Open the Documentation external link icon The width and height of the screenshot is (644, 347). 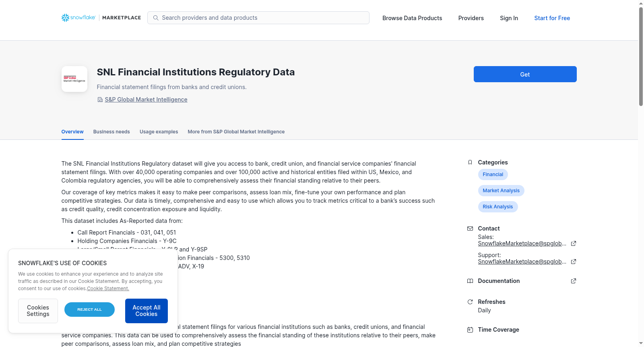point(574,281)
